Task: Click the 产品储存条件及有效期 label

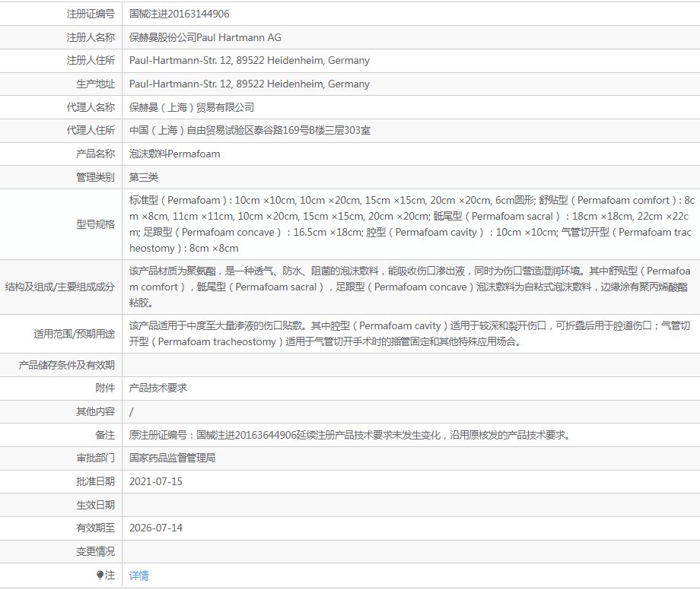Action: 66,365
